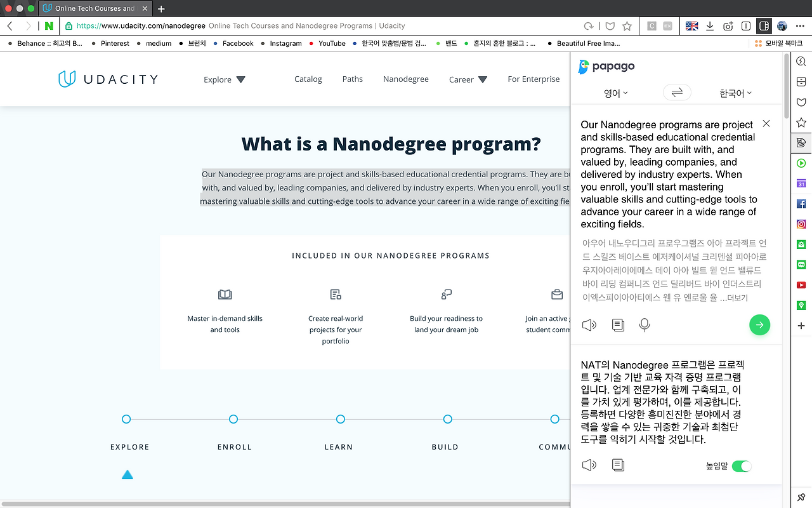Copy the Korean translation result
The height and width of the screenshot is (508, 812).
(618, 465)
